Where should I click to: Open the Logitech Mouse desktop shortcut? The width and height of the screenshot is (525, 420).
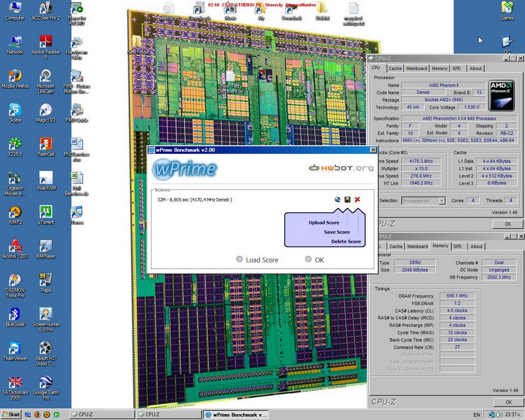point(15,183)
